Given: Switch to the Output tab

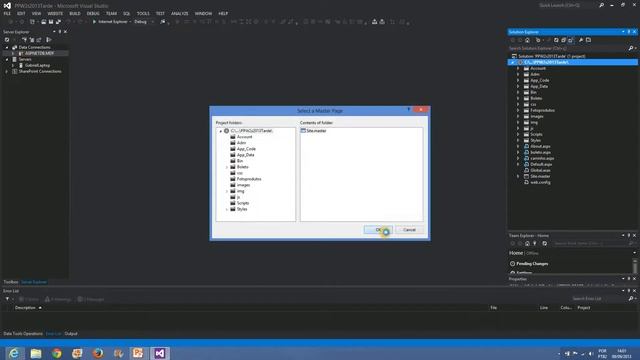Looking at the screenshot, I should click(x=71, y=334).
